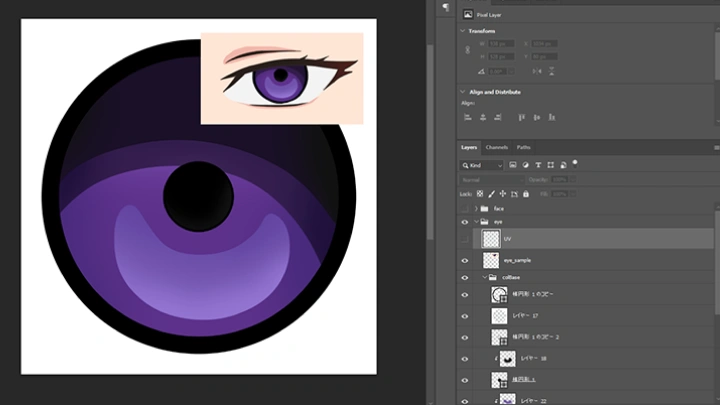Click the lock all padlock icon
This screenshot has height=405, width=720.
tap(525, 193)
